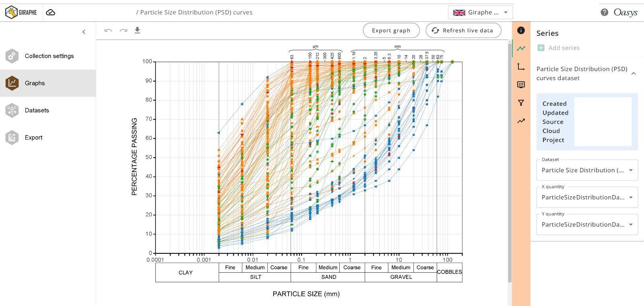Open the Giraphe language dropdown
Image resolution: width=644 pixels, height=306 pixels.
[x=480, y=12]
